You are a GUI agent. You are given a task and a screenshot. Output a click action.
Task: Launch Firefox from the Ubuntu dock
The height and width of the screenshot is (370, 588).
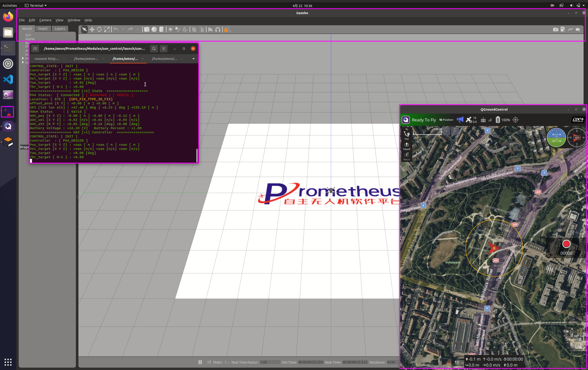tap(8, 17)
